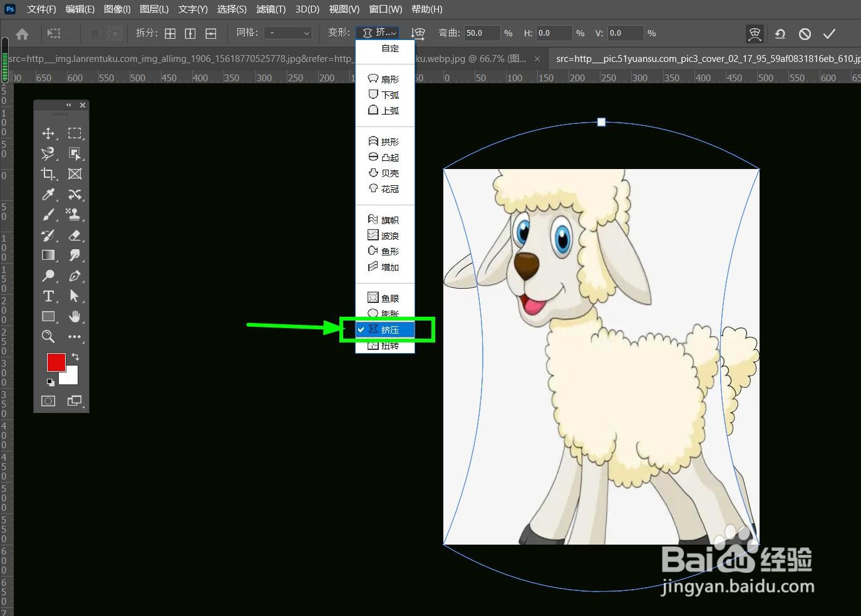Open the 3D(D) menu
Image resolution: width=861 pixels, height=616 pixels.
point(307,9)
